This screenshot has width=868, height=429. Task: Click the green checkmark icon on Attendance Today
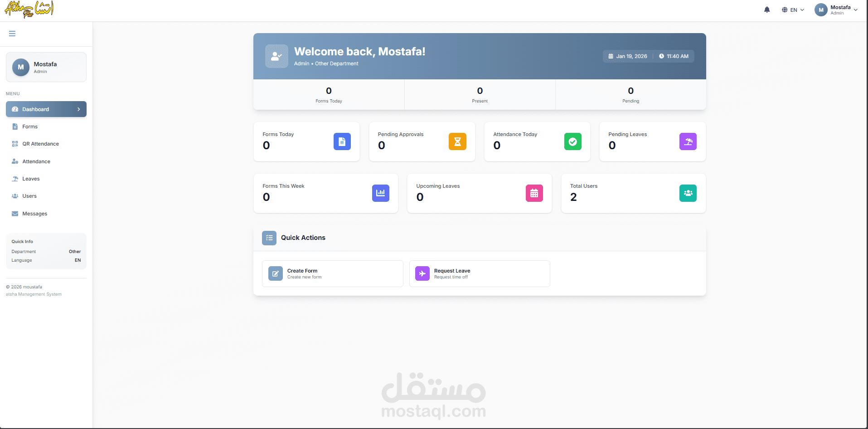click(x=573, y=141)
